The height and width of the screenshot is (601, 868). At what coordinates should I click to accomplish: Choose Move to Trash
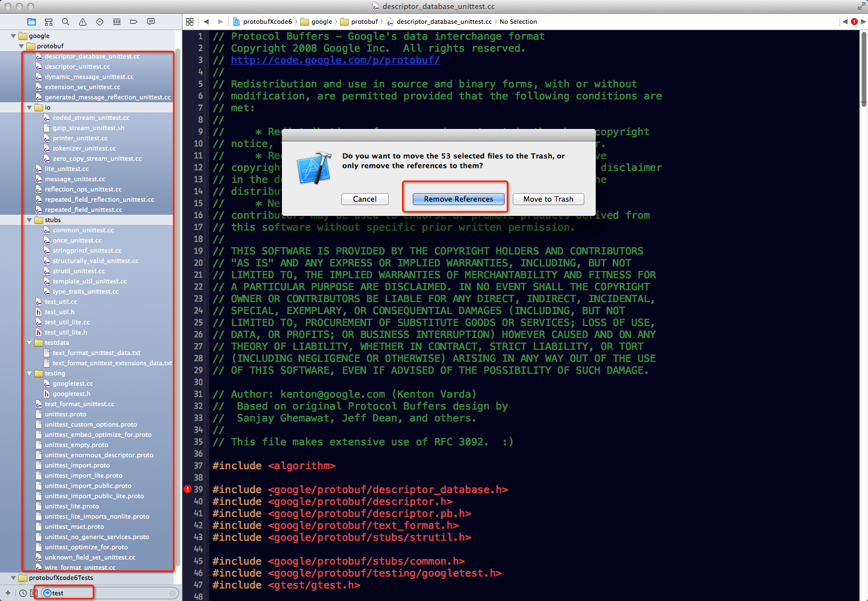549,199
